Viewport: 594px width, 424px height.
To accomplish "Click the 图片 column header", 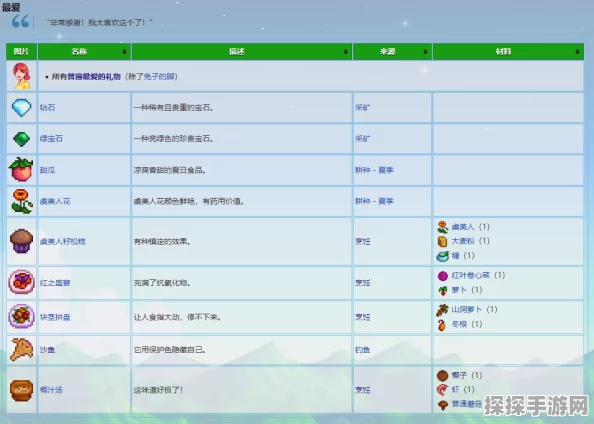I will (x=21, y=52).
